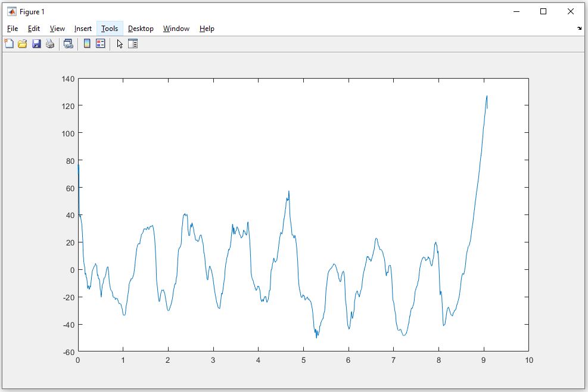
Task: Expand the Desktop menu
Action: click(141, 29)
